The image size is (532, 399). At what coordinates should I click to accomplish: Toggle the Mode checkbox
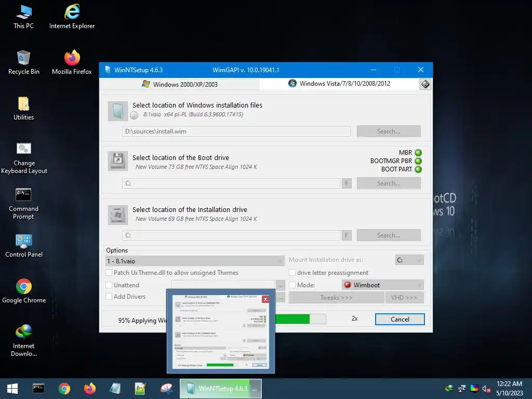pos(292,285)
